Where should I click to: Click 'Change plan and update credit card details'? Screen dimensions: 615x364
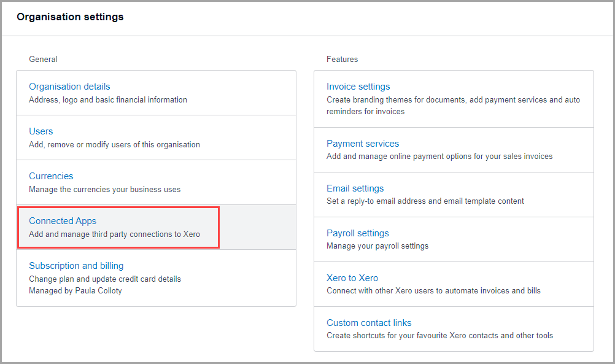(x=105, y=279)
